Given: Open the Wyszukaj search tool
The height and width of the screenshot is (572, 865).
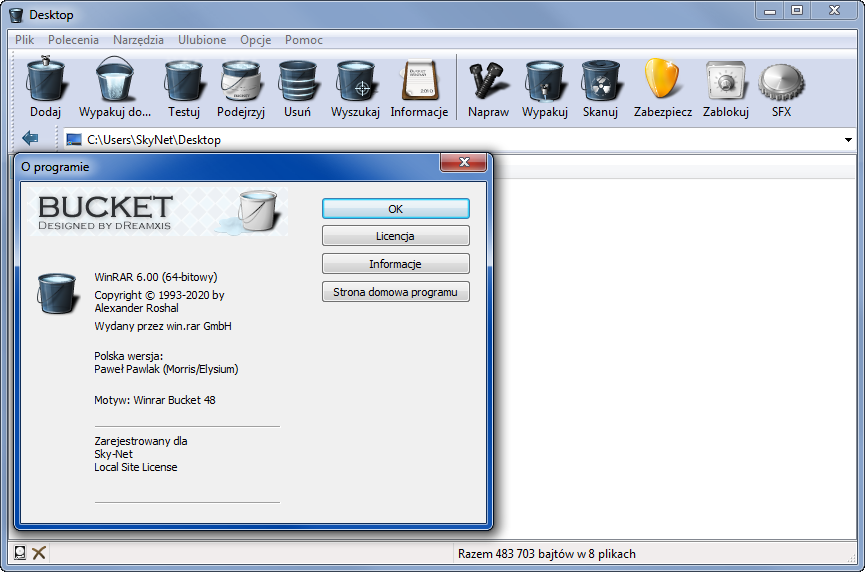Looking at the screenshot, I should pyautogui.click(x=355, y=81).
